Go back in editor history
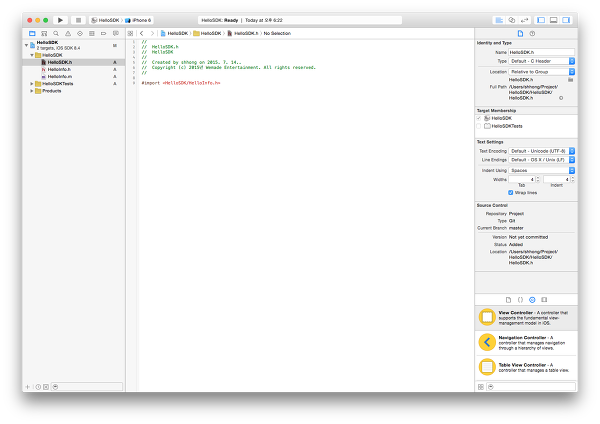 coord(142,33)
